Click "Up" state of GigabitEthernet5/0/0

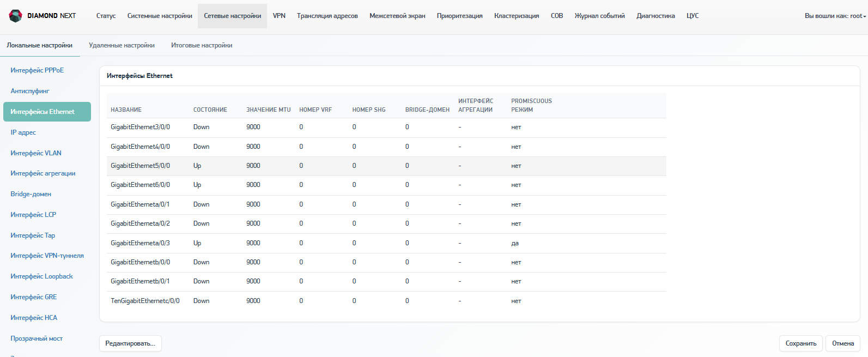click(x=197, y=166)
